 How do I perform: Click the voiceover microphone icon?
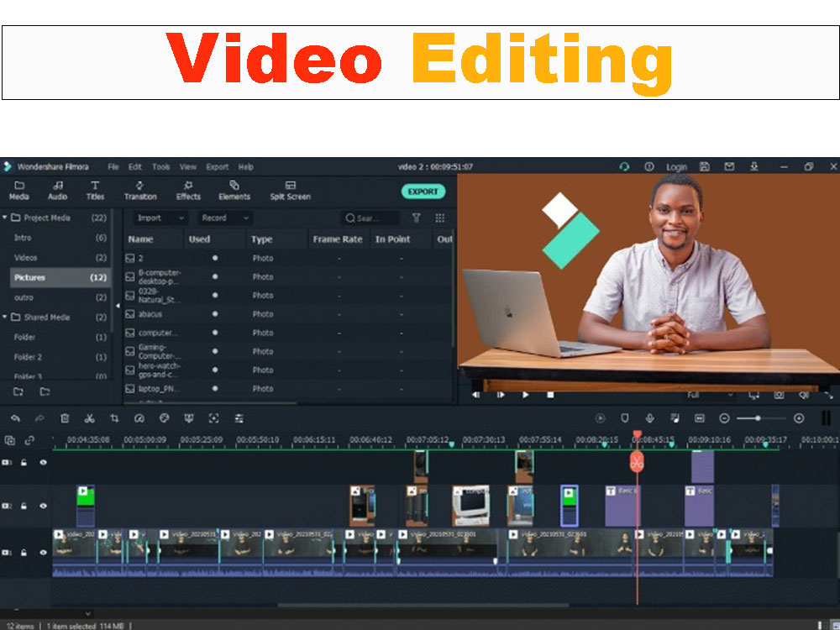tap(649, 418)
